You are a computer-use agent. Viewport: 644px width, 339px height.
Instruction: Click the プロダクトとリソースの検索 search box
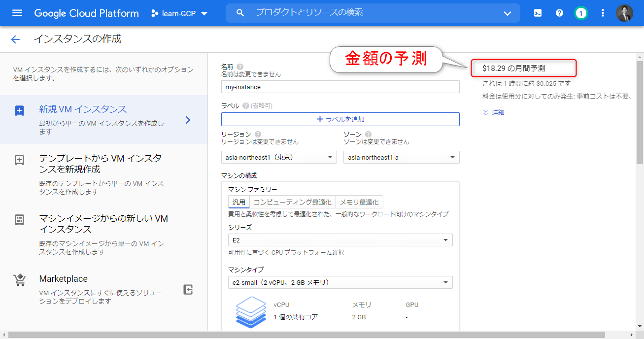(373, 13)
